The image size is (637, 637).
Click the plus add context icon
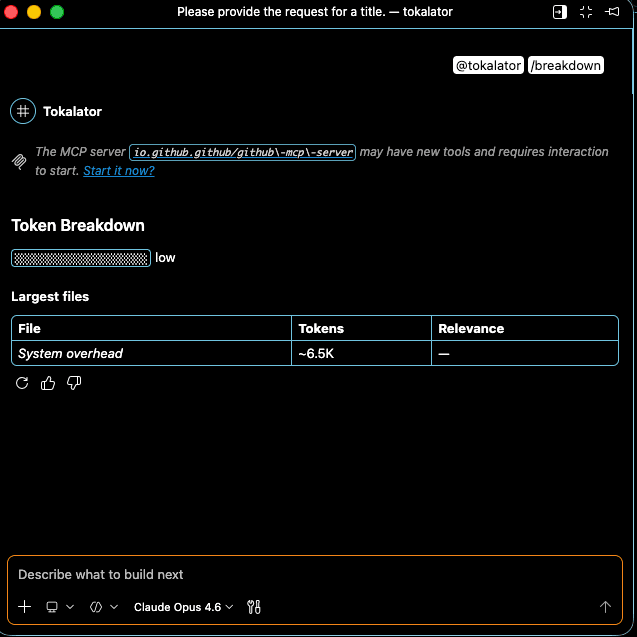click(x=25, y=607)
